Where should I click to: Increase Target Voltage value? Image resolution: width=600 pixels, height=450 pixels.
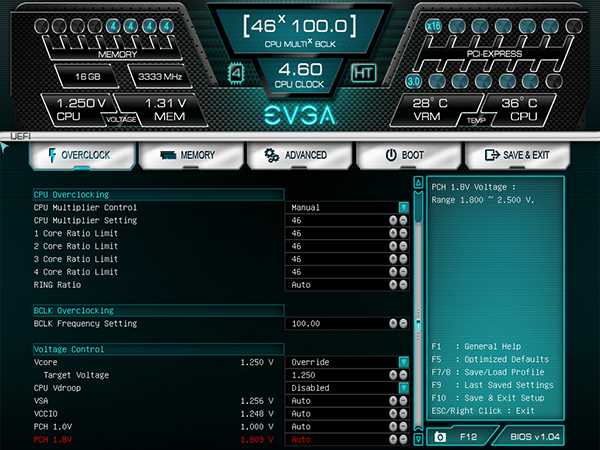pyautogui.click(x=393, y=375)
